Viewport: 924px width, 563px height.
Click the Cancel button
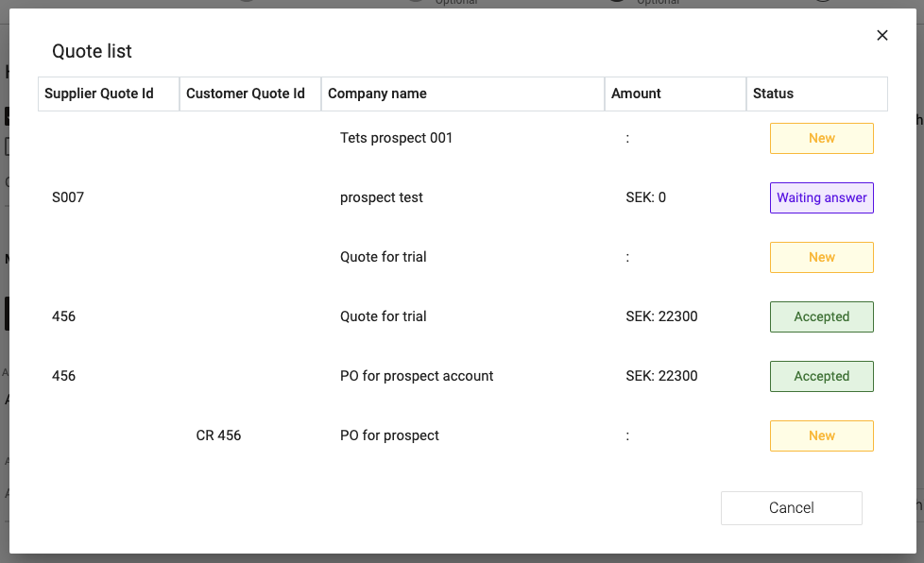(x=791, y=508)
